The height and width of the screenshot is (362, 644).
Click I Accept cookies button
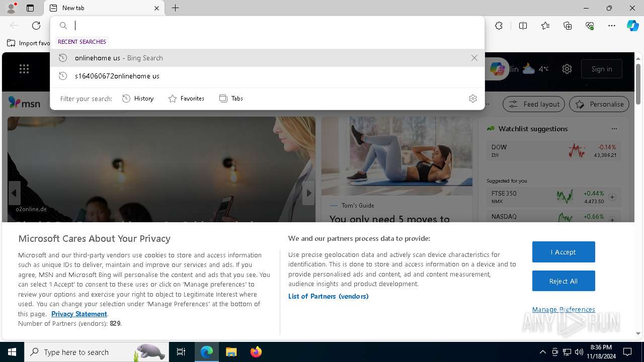[x=563, y=252]
